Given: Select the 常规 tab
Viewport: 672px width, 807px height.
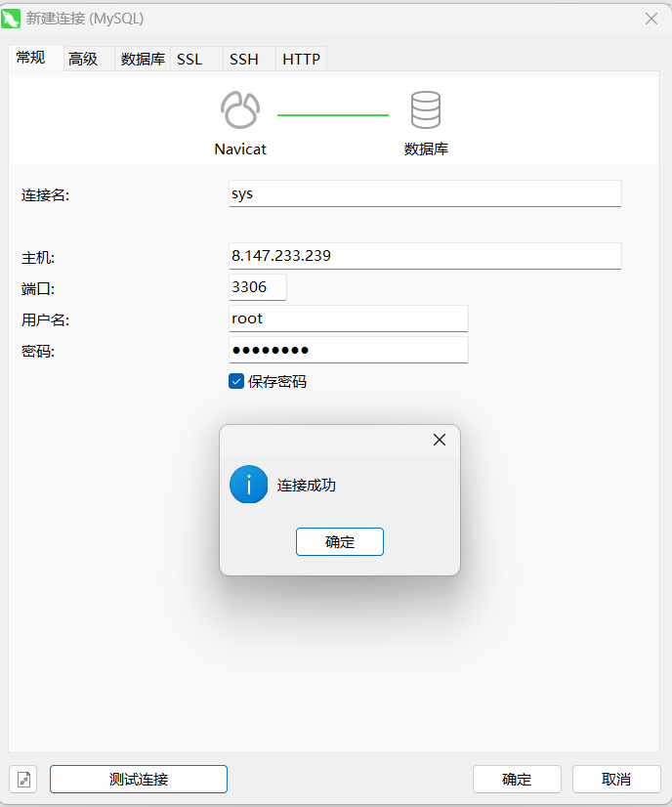Looking at the screenshot, I should 30,57.
